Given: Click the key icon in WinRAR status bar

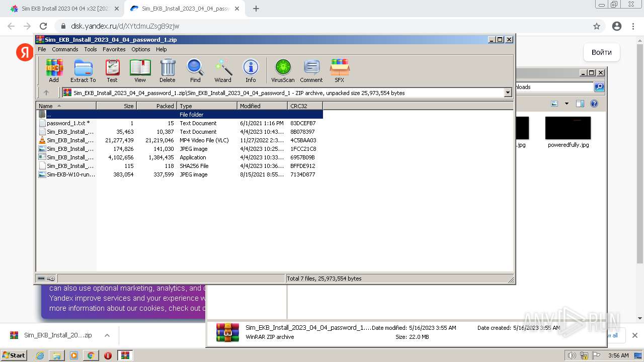Looking at the screenshot, I should tap(51, 279).
